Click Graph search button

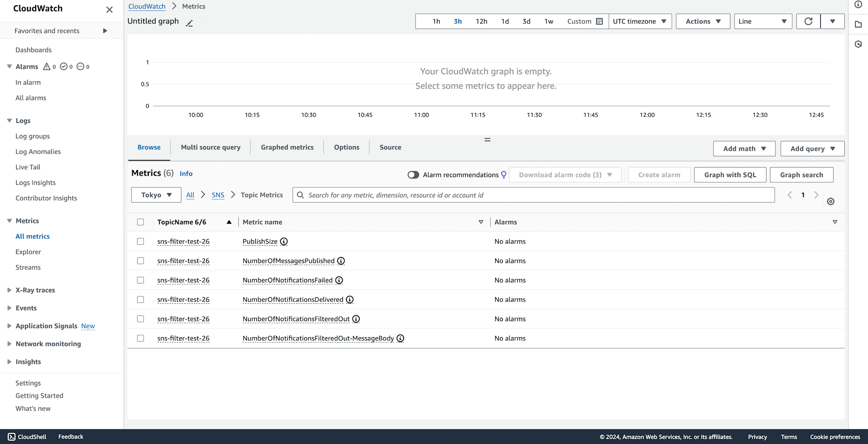pyautogui.click(x=802, y=174)
